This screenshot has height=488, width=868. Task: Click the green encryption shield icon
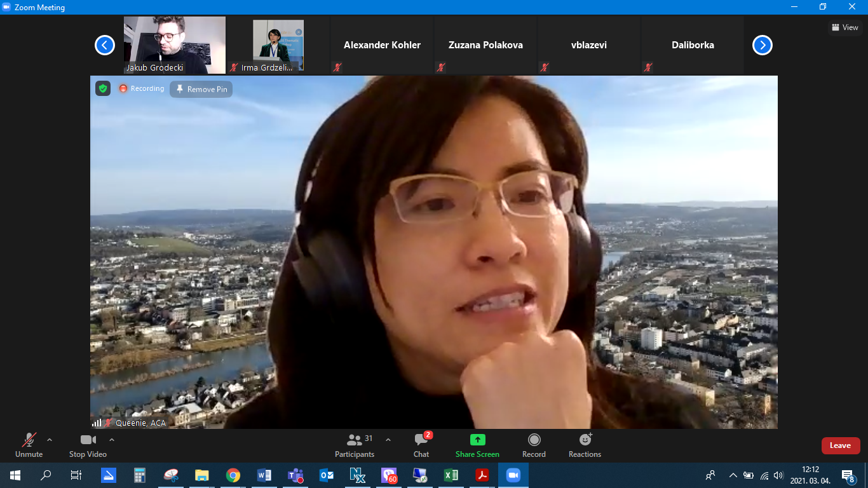click(x=103, y=89)
